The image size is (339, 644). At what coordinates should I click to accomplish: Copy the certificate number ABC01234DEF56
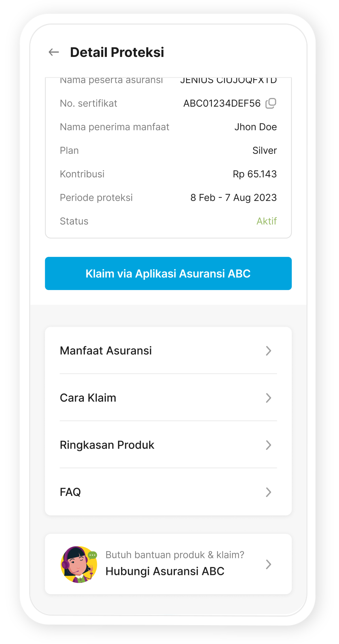[271, 103]
